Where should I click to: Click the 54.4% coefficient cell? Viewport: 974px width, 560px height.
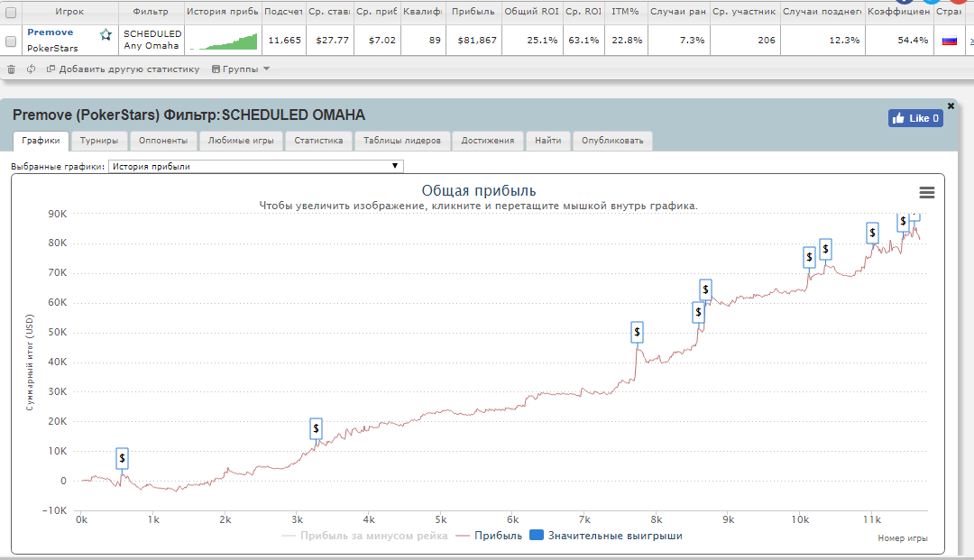[899, 41]
